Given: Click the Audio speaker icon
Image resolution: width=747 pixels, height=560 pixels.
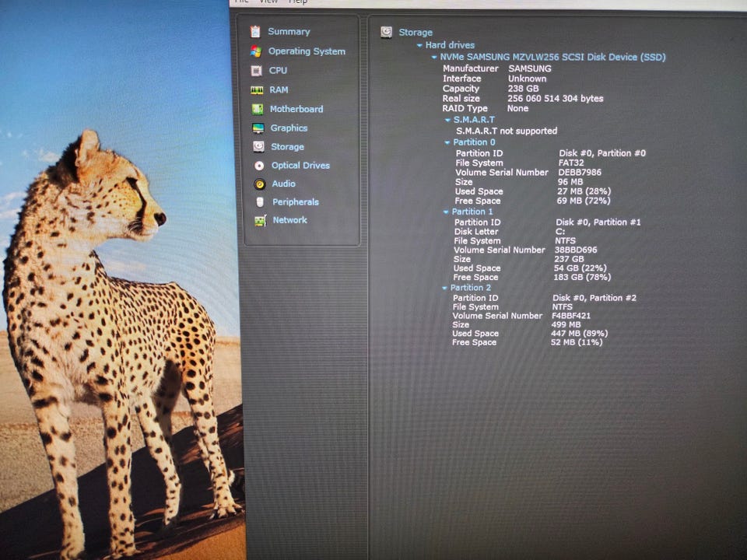Looking at the screenshot, I should (260, 184).
